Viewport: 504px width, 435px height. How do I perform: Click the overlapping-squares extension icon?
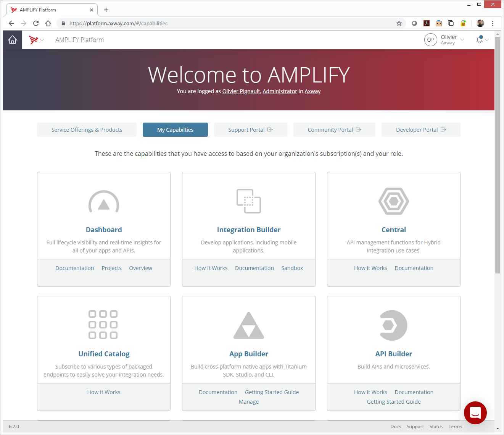[451, 23]
